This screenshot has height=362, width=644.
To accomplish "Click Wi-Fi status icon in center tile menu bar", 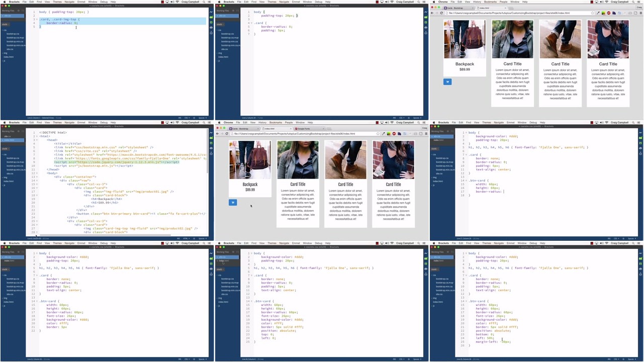I will point(392,123).
